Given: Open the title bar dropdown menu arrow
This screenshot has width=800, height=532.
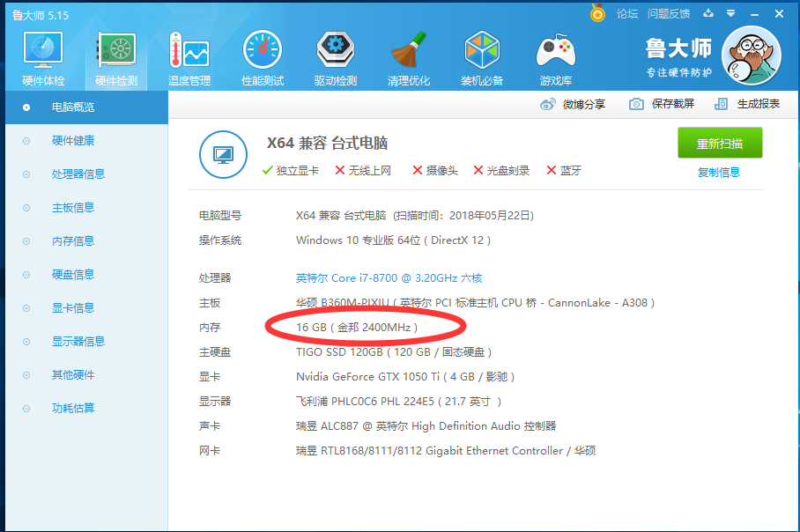Looking at the screenshot, I should click(x=730, y=13).
